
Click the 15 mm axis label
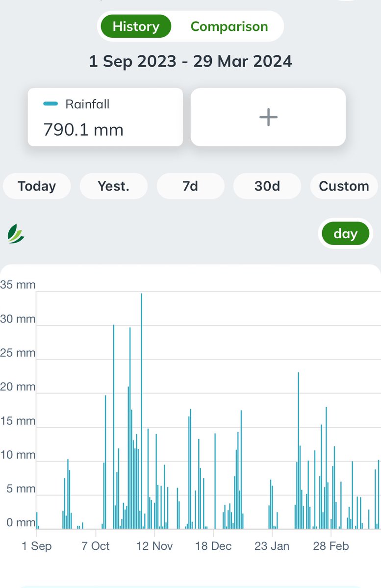click(18, 421)
